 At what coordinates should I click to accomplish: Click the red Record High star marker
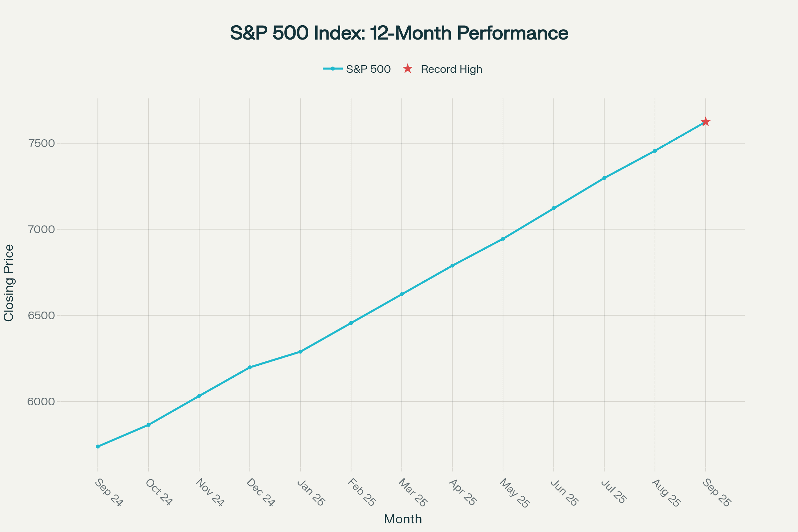[x=705, y=122]
